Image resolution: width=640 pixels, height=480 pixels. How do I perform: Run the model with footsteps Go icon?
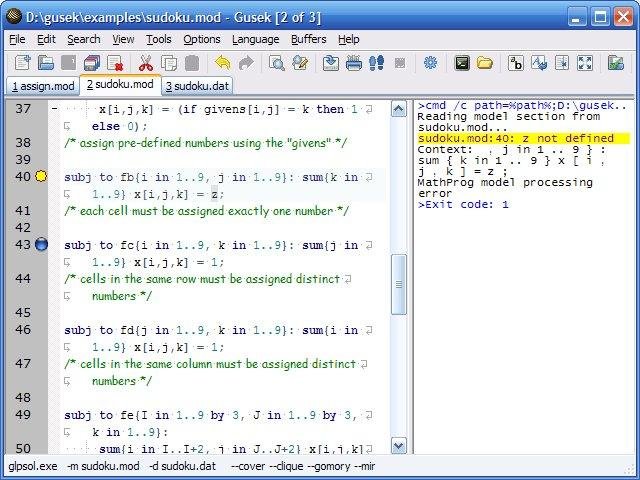(376, 63)
